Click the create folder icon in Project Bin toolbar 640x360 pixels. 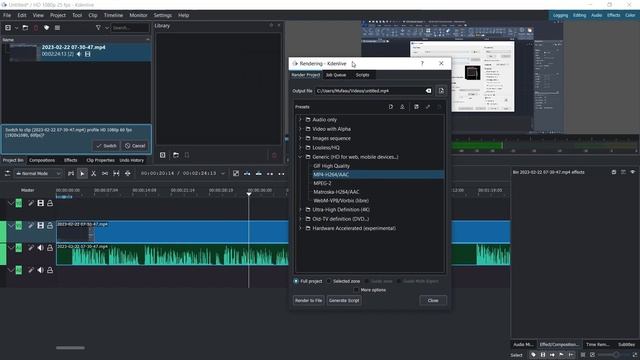pyautogui.click(x=25, y=28)
